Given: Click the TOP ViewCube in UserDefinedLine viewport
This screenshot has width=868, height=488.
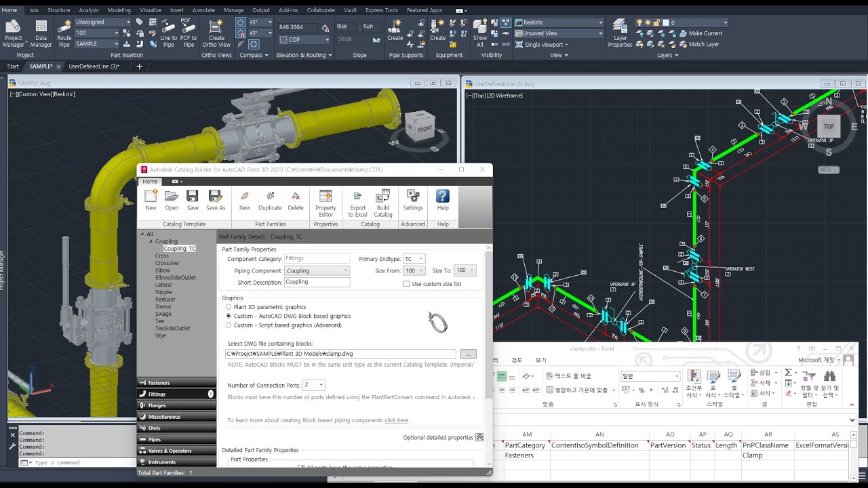Looking at the screenshot, I should pyautogui.click(x=829, y=127).
